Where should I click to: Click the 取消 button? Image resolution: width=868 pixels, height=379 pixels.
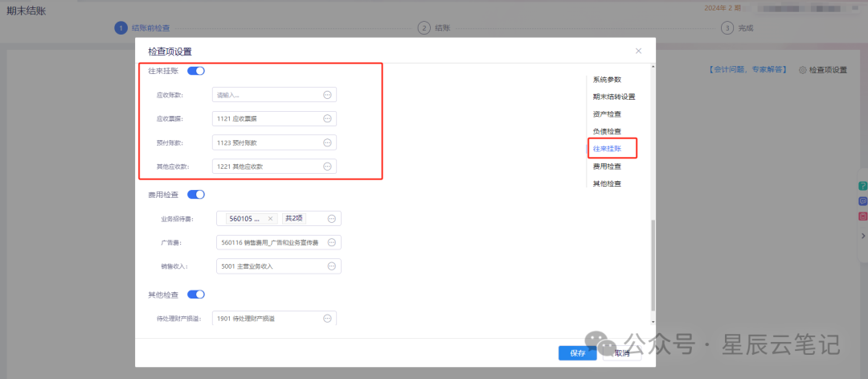[x=622, y=353]
